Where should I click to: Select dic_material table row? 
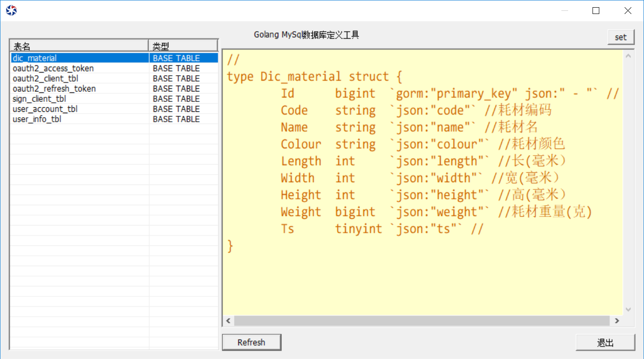[35, 58]
